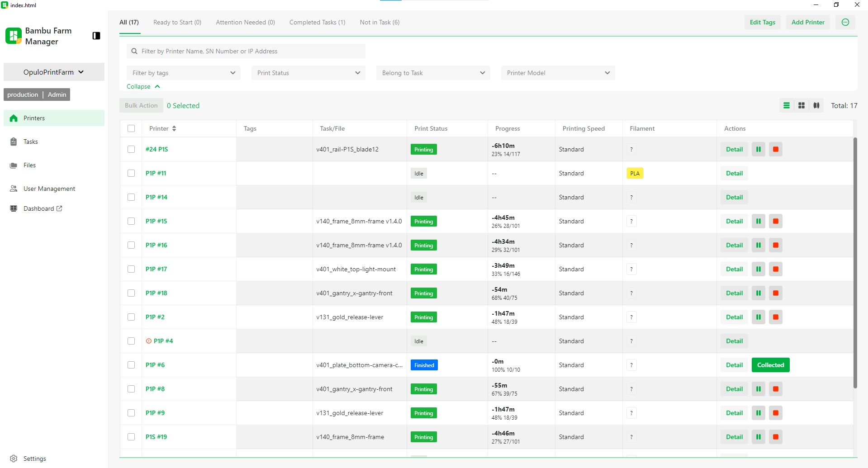Stop the print on P1S #19
This screenshot has height=468, width=868.
pyautogui.click(x=775, y=437)
